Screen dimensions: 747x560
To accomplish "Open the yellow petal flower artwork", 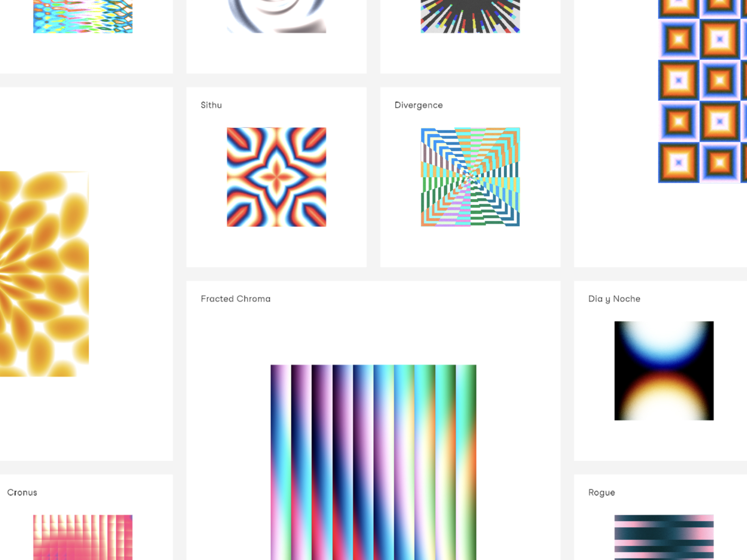I will pyautogui.click(x=44, y=274).
